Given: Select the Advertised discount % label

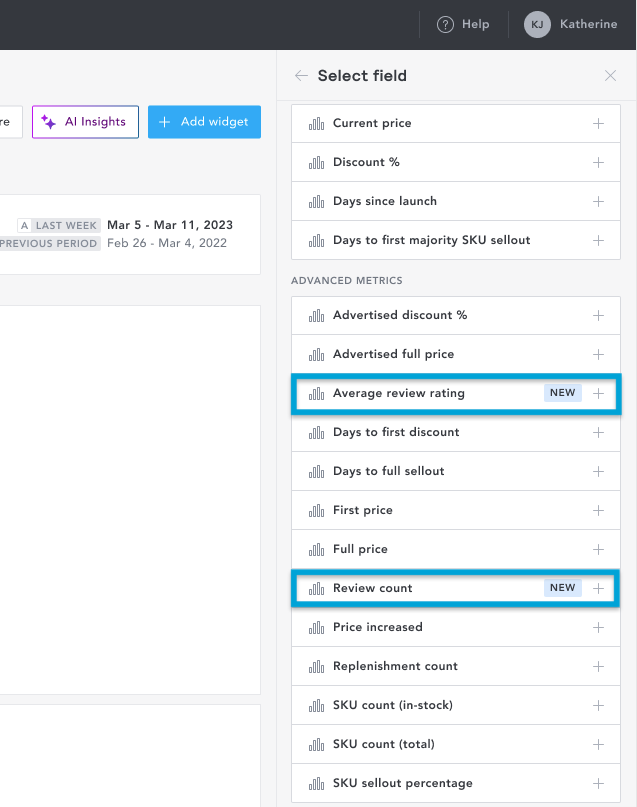Looking at the screenshot, I should (x=400, y=315).
